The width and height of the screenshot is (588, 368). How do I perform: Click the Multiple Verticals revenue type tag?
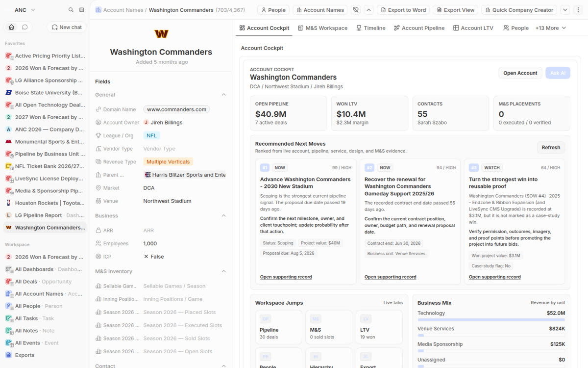click(x=168, y=161)
